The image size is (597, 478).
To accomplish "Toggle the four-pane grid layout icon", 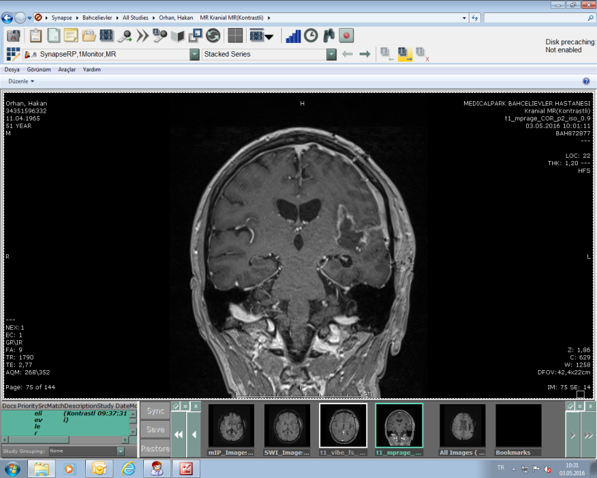I will 235,36.
